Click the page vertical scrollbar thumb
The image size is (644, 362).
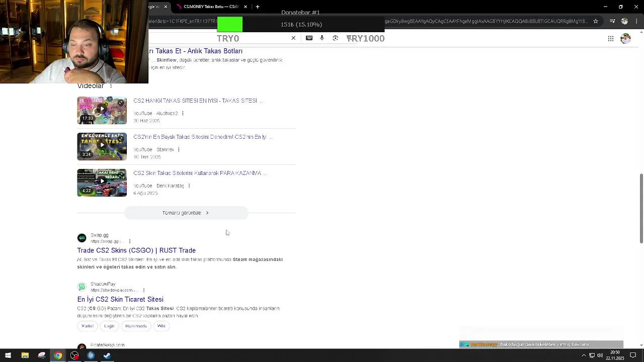point(641,209)
